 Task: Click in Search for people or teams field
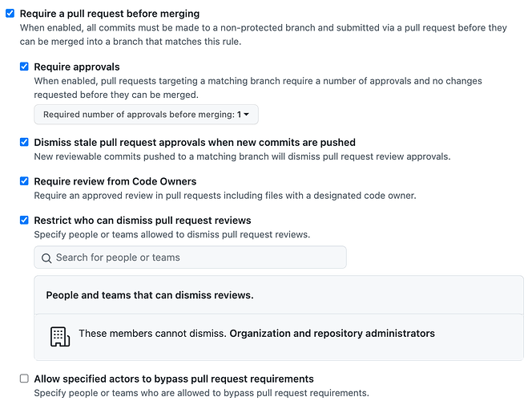(x=190, y=257)
